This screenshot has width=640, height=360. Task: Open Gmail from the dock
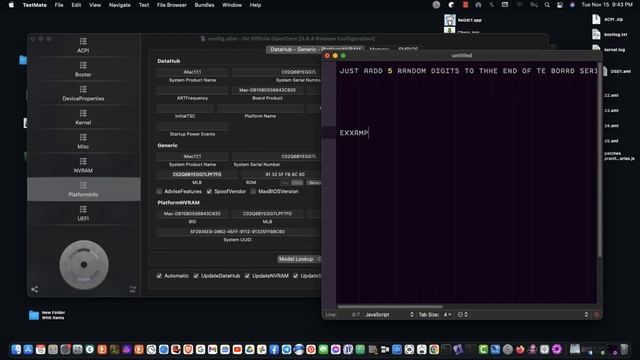coord(213,349)
